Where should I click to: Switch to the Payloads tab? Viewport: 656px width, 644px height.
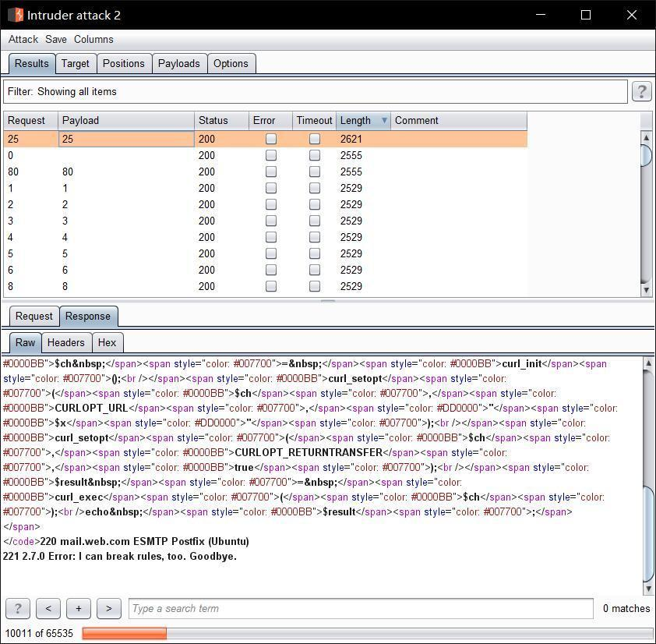(178, 63)
